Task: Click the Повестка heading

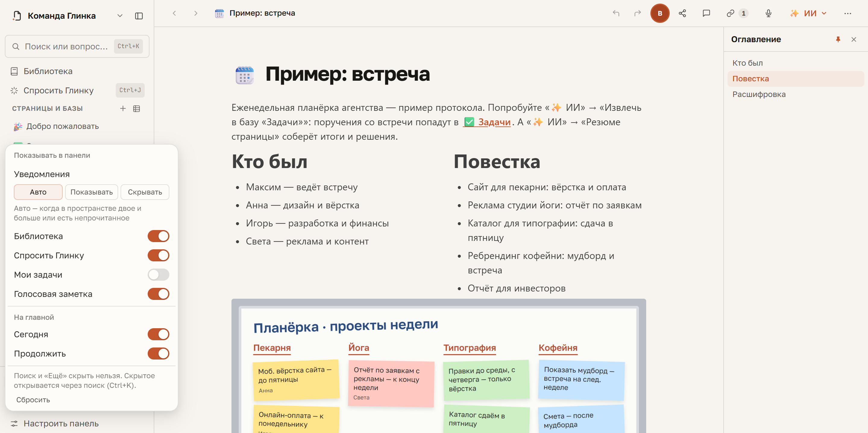Action: 497,162
